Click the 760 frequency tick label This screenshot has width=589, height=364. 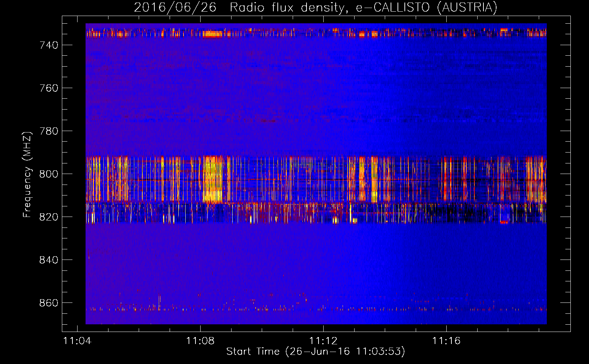(49, 88)
